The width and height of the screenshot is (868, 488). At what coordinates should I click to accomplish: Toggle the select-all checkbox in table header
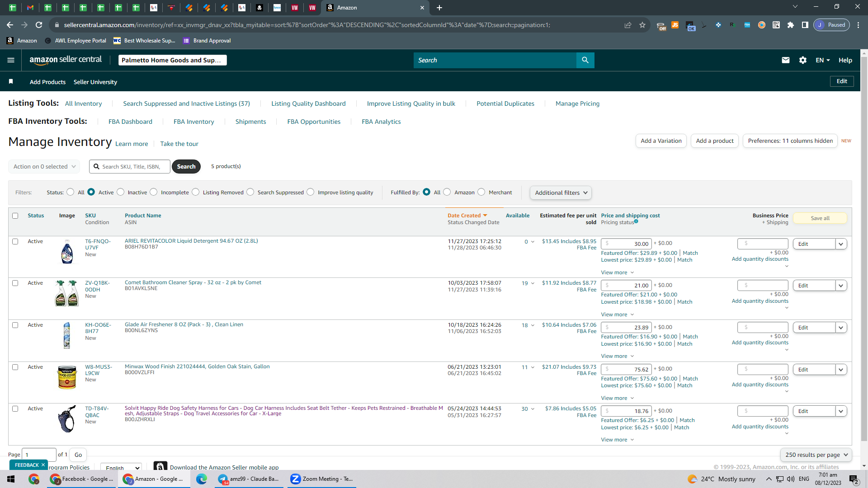pos(15,216)
